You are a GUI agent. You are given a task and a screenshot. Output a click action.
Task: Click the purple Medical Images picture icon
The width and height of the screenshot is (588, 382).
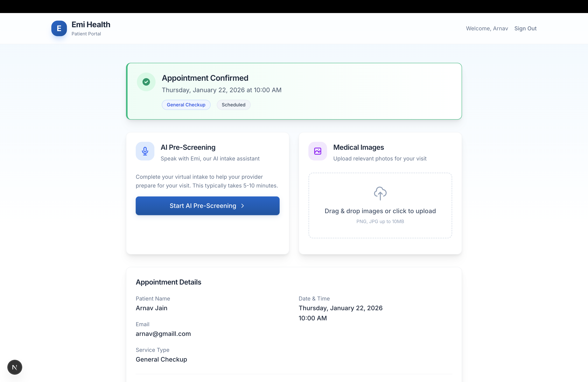click(x=318, y=151)
